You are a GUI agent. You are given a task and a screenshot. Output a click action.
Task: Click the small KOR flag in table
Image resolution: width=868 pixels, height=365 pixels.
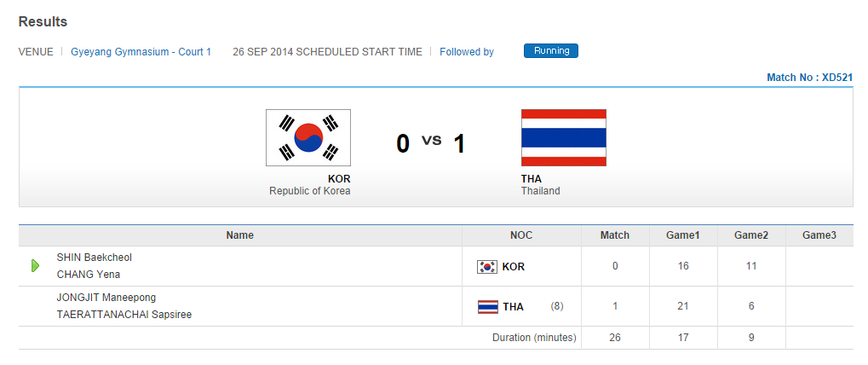(486, 267)
